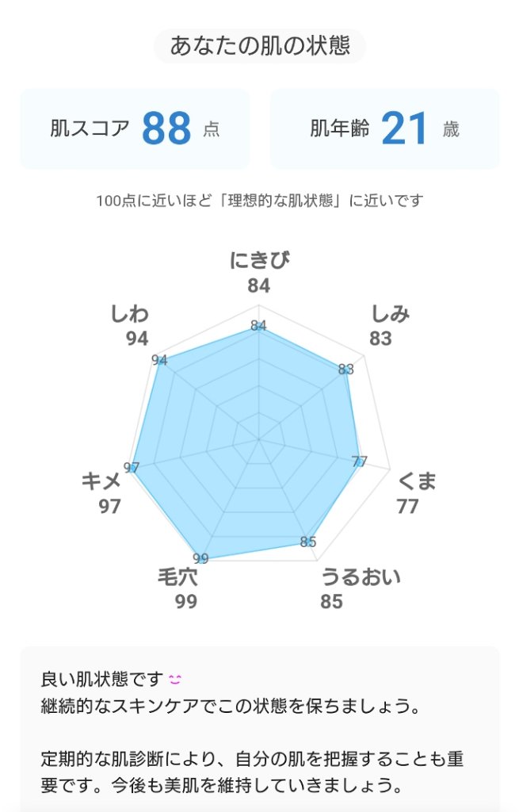Click the vertex labeled 94 on chart
This screenshot has width=519, height=812.
point(159,359)
